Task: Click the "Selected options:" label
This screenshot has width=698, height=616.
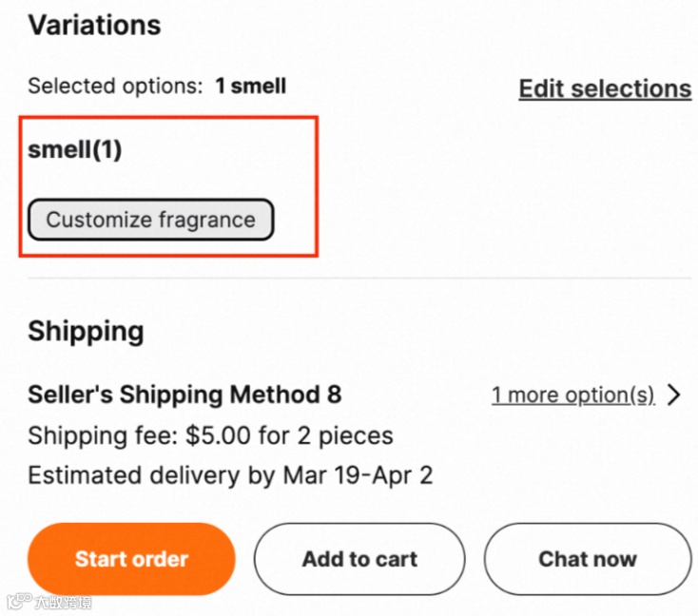Action: click(115, 87)
